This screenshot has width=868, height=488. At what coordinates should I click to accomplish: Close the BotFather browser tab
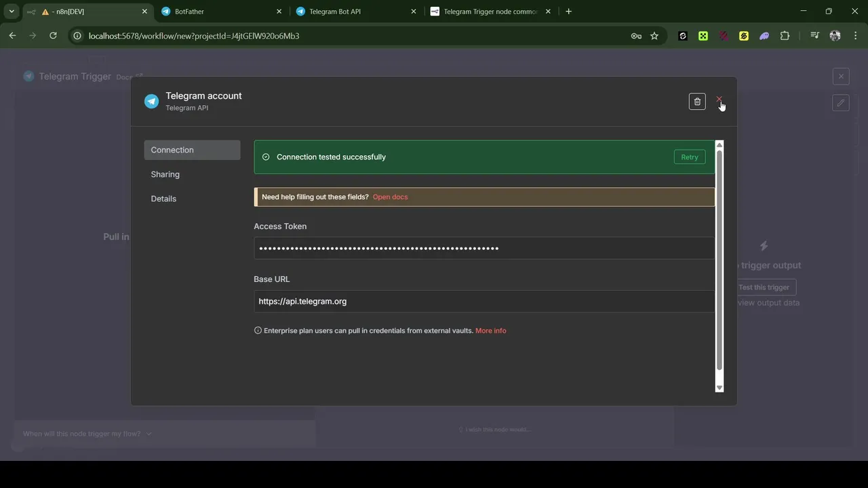pyautogui.click(x=279, y=12)
